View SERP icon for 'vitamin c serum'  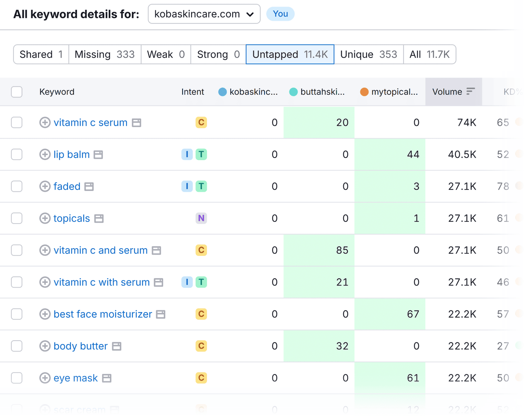click(137, 123)
